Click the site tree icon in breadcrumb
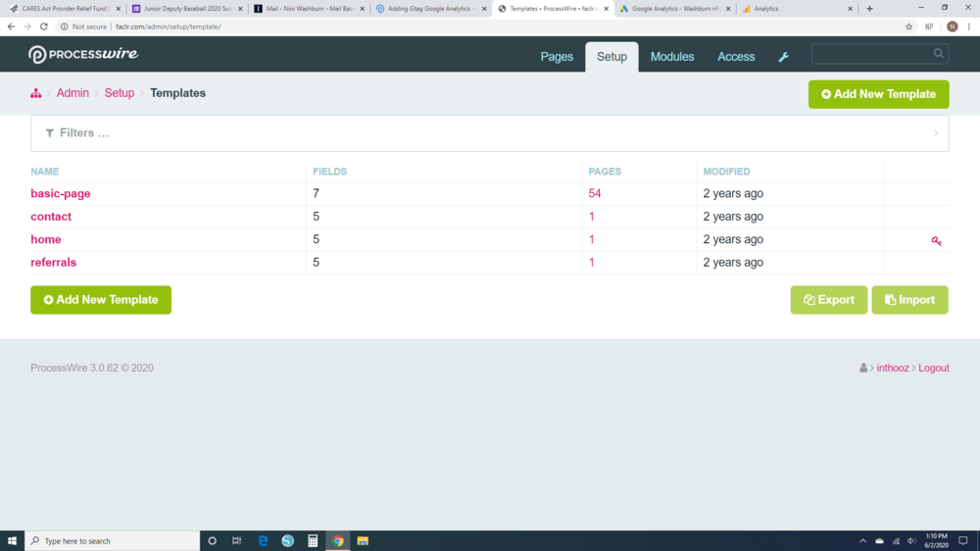 point(36,93)
